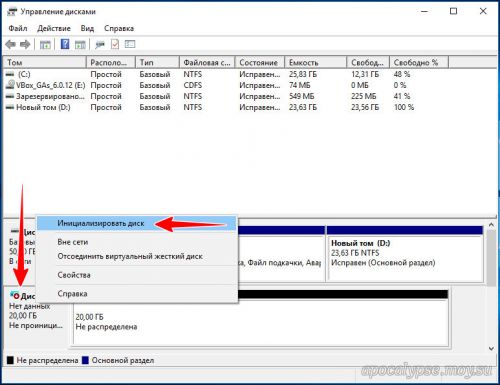Sort by the Состояние column header
The height and width of the screenshot is (385, 500).
pos(260,63)
